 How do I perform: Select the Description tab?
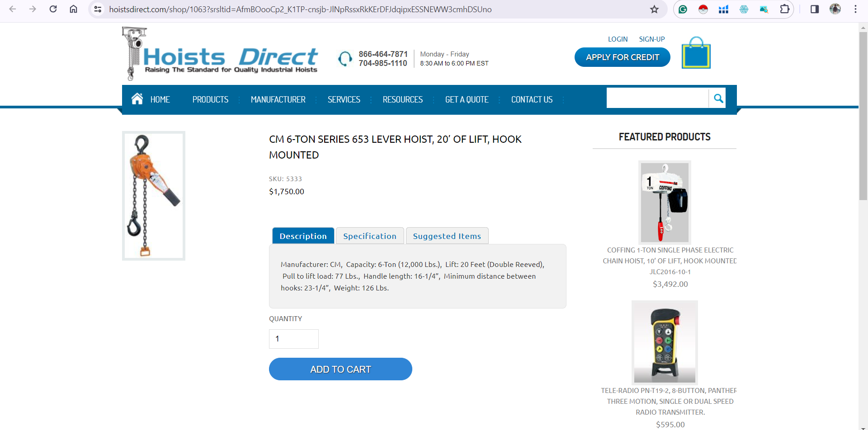click(303, 236)
